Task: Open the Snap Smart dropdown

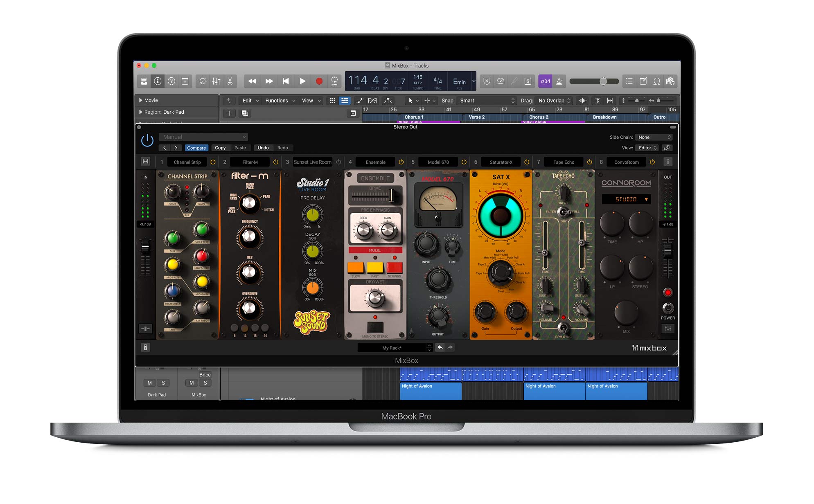Action: click(486, 101)
